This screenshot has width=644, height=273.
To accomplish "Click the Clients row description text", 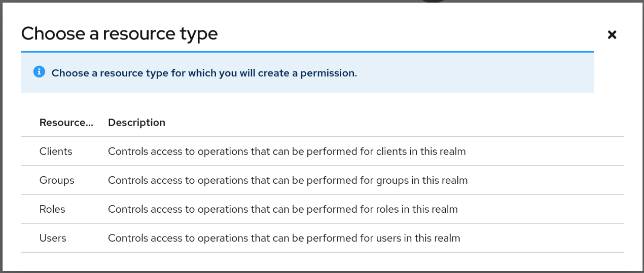I will pyautogui.click(x=287, y=151).
